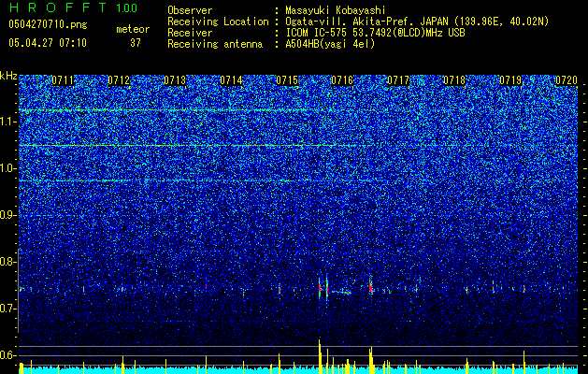This screenshot has width=588, height=374.
Task: Click the 0.8 kHz axis label
Action: pos(8,262)
